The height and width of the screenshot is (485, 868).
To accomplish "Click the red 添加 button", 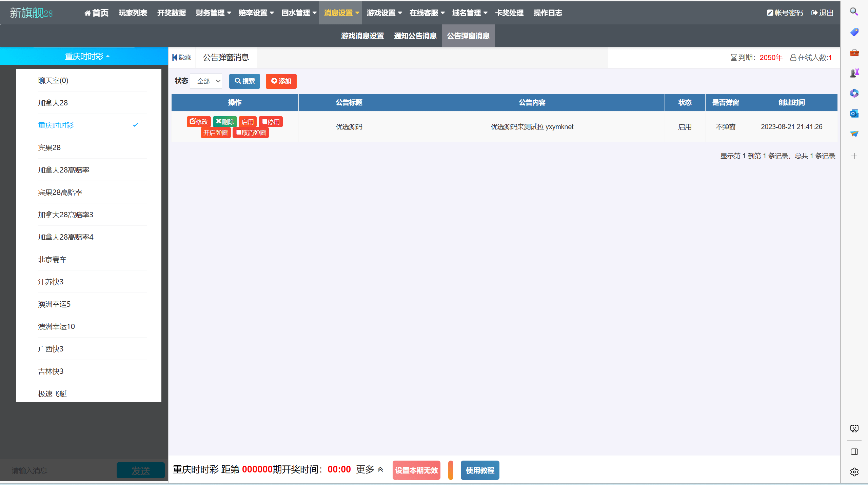I will tap(281, 81).
